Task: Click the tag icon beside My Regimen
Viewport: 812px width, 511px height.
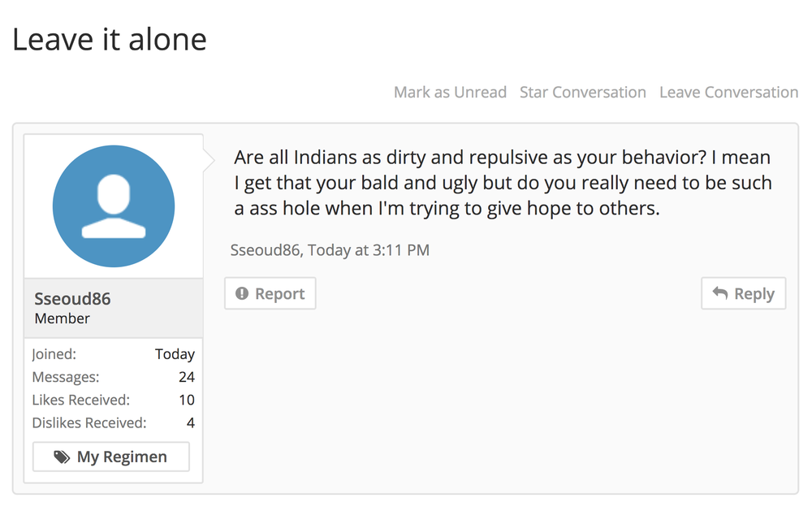Action: (62, 457)
